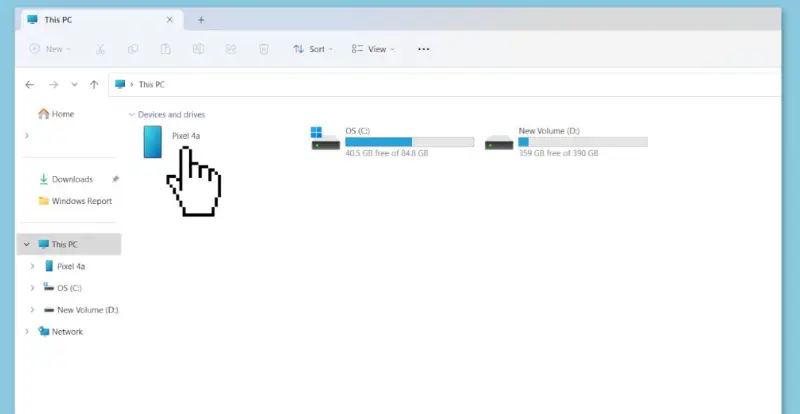Select New Volume (D:) in sidebar

tap(81, 310)
